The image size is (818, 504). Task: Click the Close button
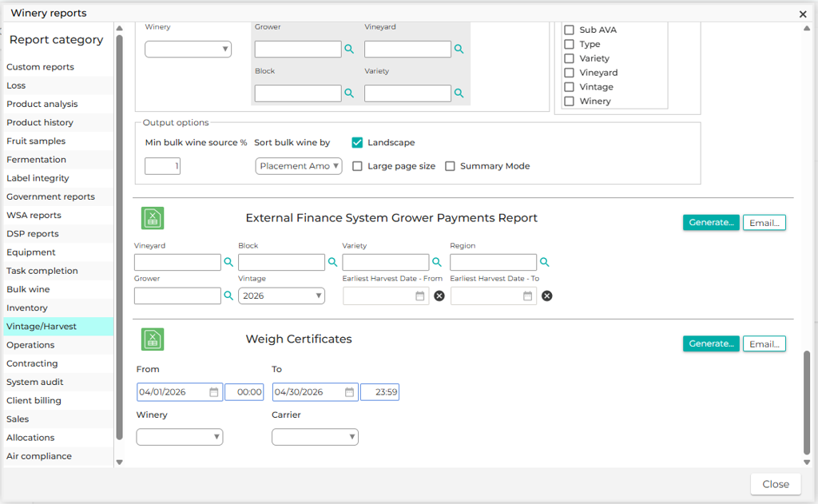click(x=775, y=484)
